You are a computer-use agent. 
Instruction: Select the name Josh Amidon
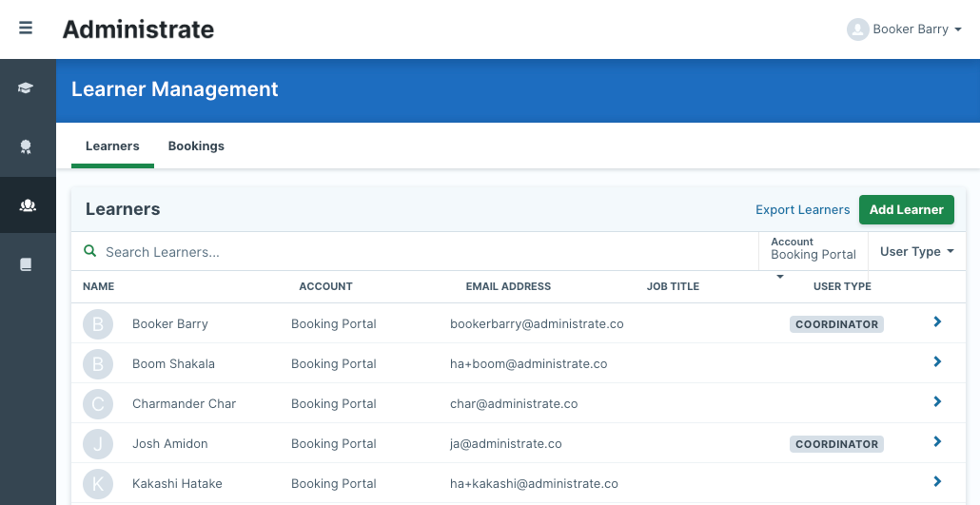point(170,444)
